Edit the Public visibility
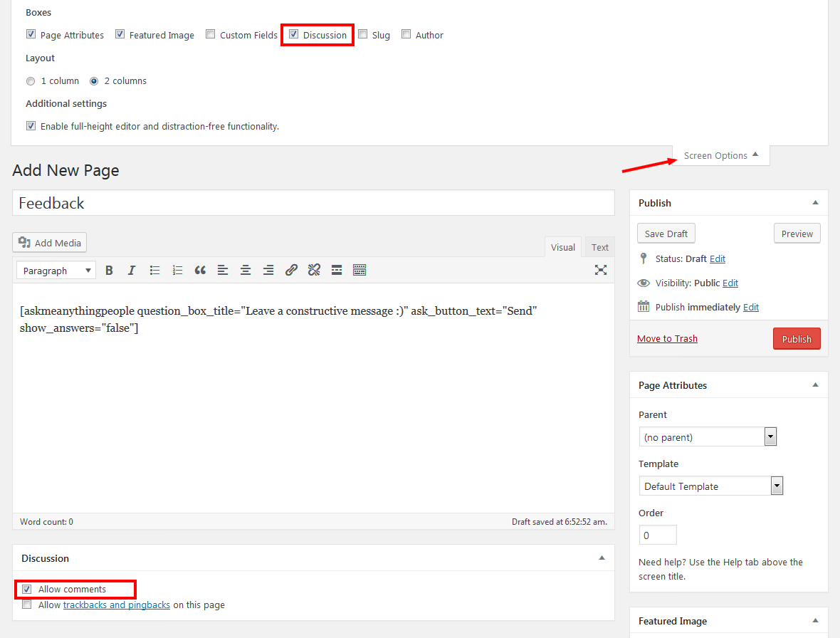Viewport: 840px width, 638px height. [x=730, y=283]
